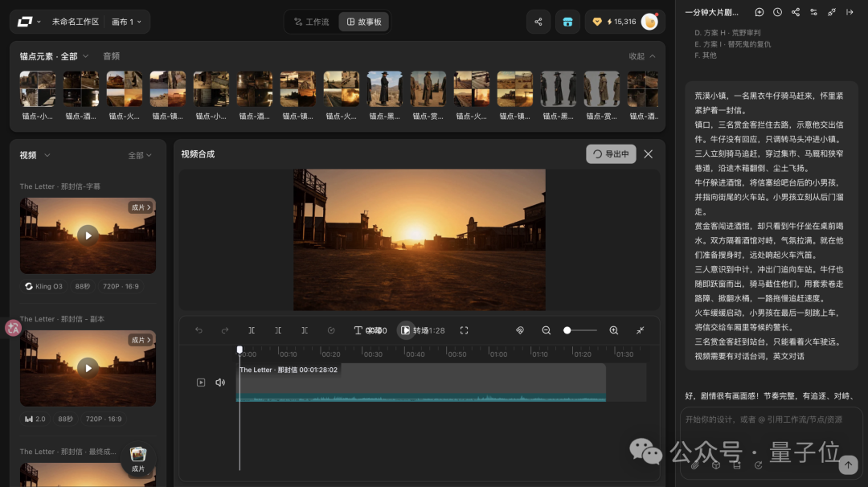Switch to the 故事板 tab
This screenshot has width=868, height=487.
pos(364,22)
